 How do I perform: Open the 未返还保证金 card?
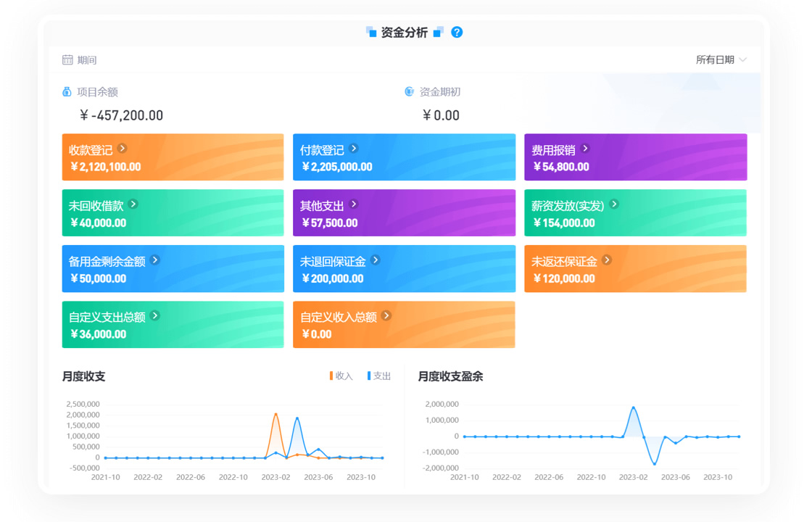point(635,269)
